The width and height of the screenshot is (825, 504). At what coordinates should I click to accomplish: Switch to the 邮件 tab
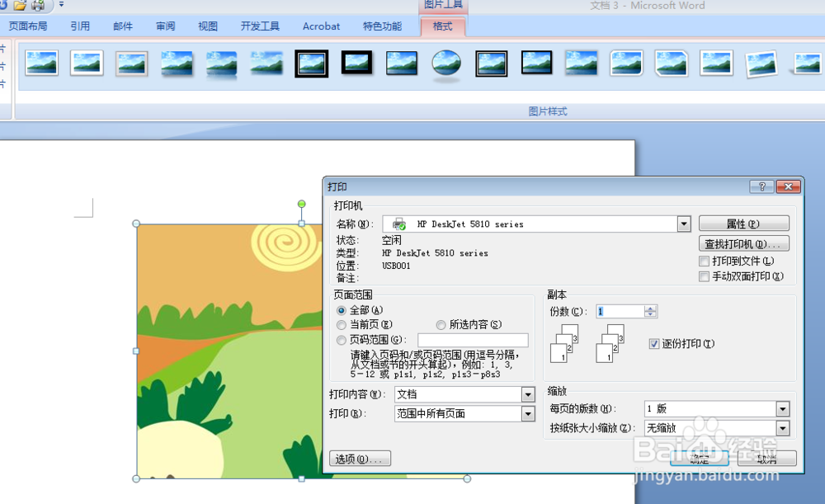[x=123, y=26]
